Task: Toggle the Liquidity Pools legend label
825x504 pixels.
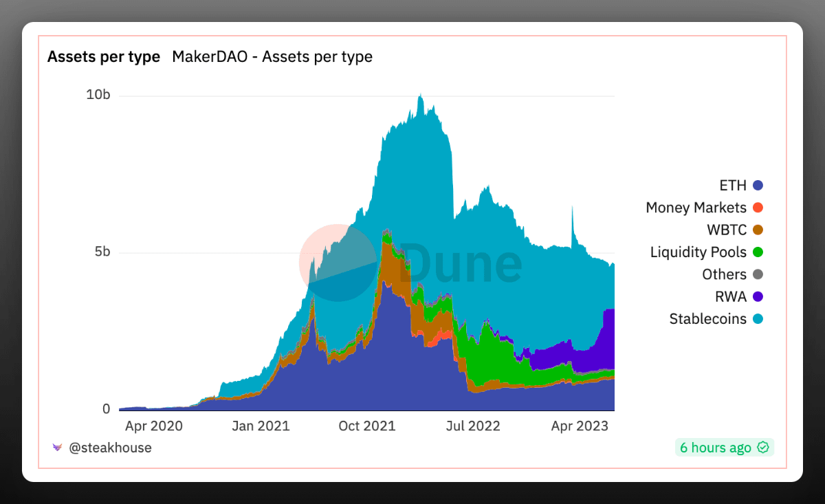Action: pos(698,252)
